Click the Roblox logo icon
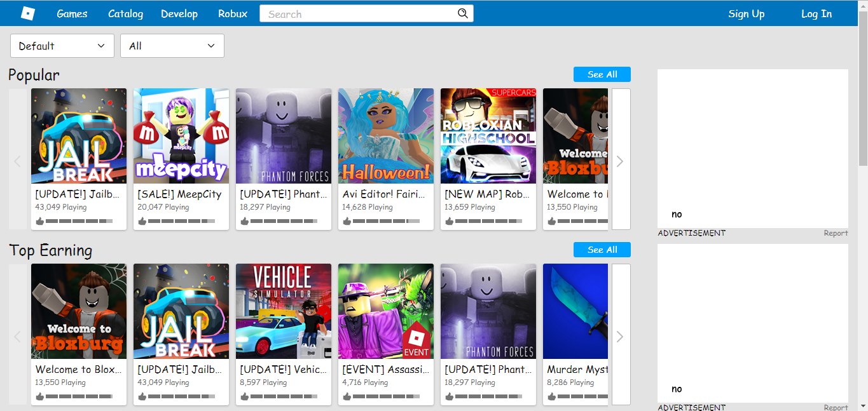Image resolution: width=868 pixels, height=411 pixels. [x=27, y=13]
